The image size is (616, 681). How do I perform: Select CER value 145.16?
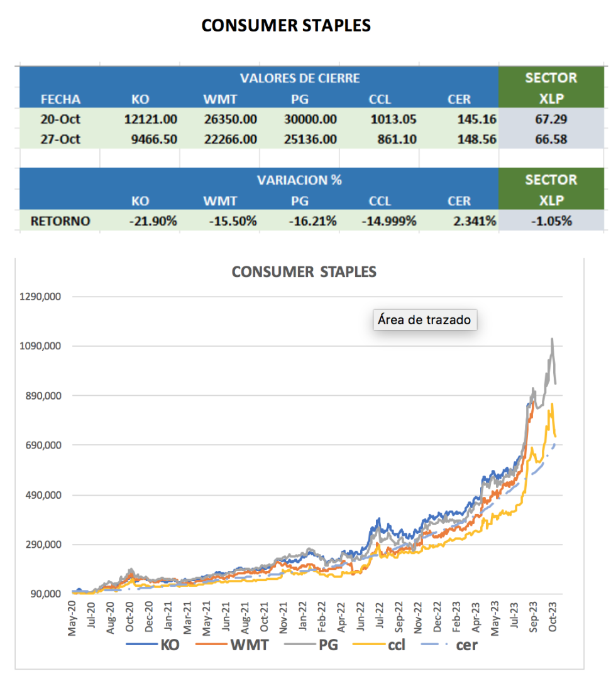pyautogui.click(x=476, y=119)
